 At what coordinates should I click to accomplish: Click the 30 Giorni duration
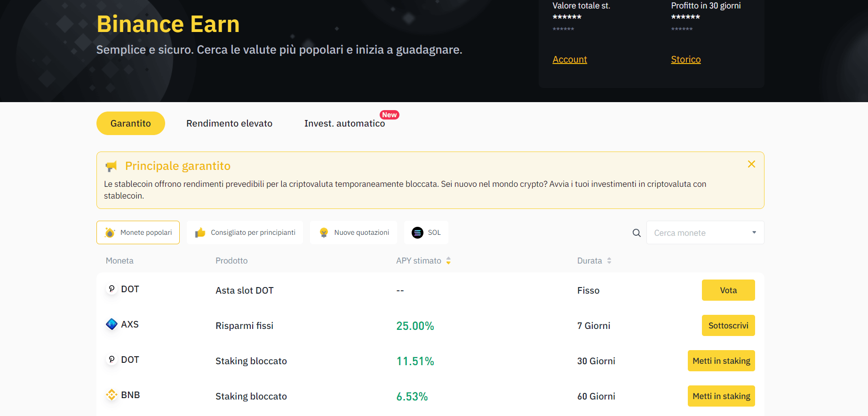(596, 361)
